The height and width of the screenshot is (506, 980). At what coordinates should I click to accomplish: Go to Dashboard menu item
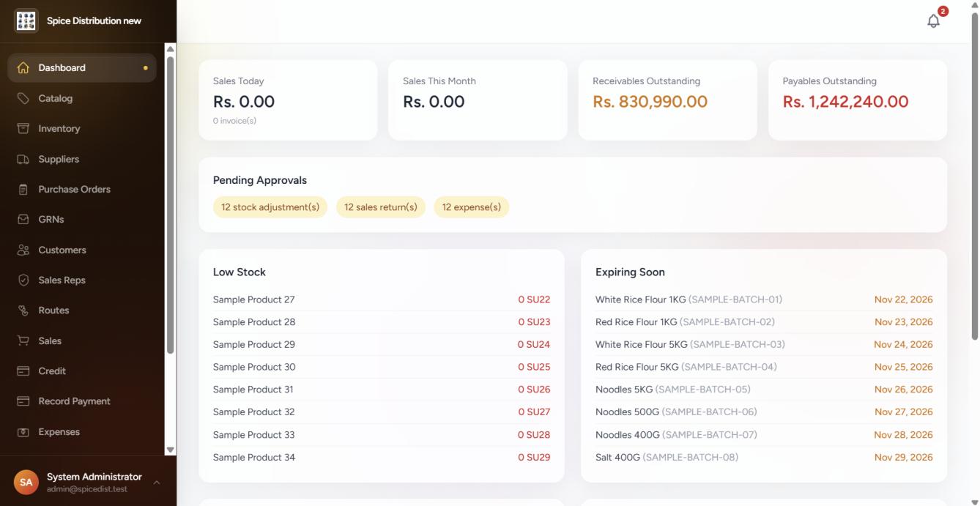[82, 67]
